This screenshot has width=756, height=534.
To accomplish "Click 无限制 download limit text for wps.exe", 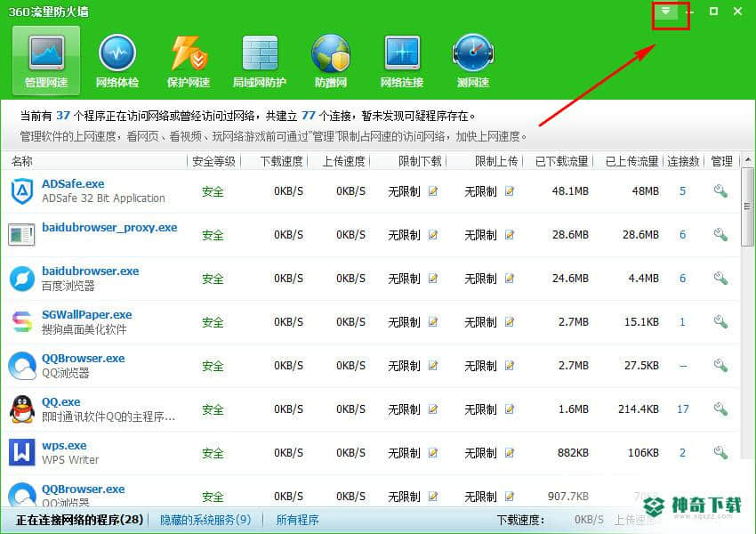I will pos(404,453).
